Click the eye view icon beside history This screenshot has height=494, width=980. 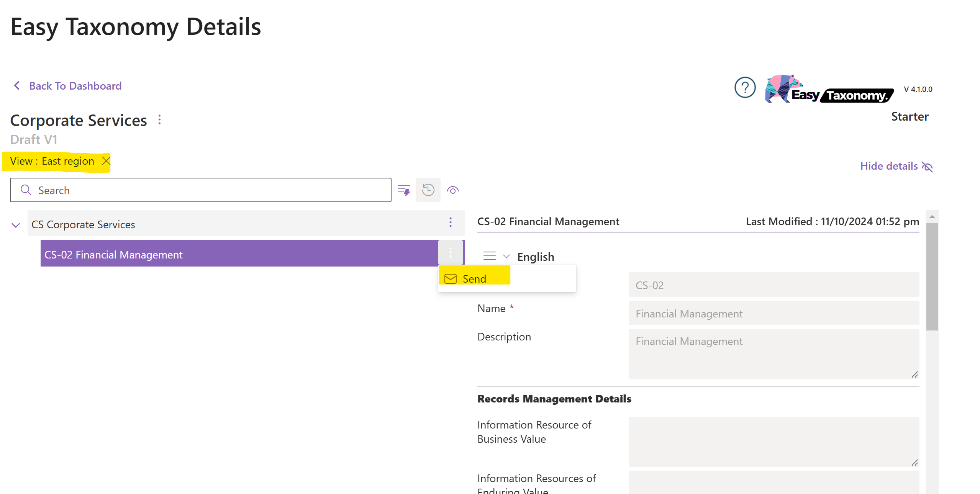(452, 190)
